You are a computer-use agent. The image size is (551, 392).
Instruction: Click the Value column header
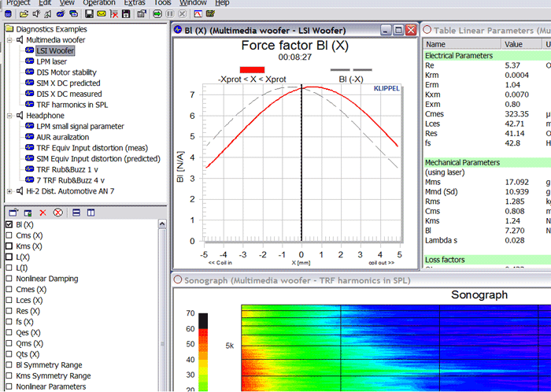[x=513, y=44]
